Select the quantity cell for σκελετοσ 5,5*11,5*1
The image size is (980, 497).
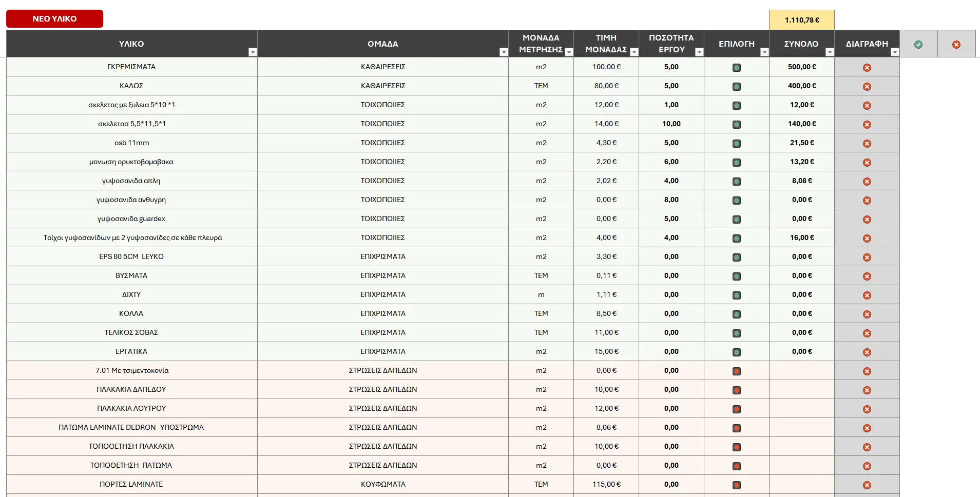click(671, 124)
